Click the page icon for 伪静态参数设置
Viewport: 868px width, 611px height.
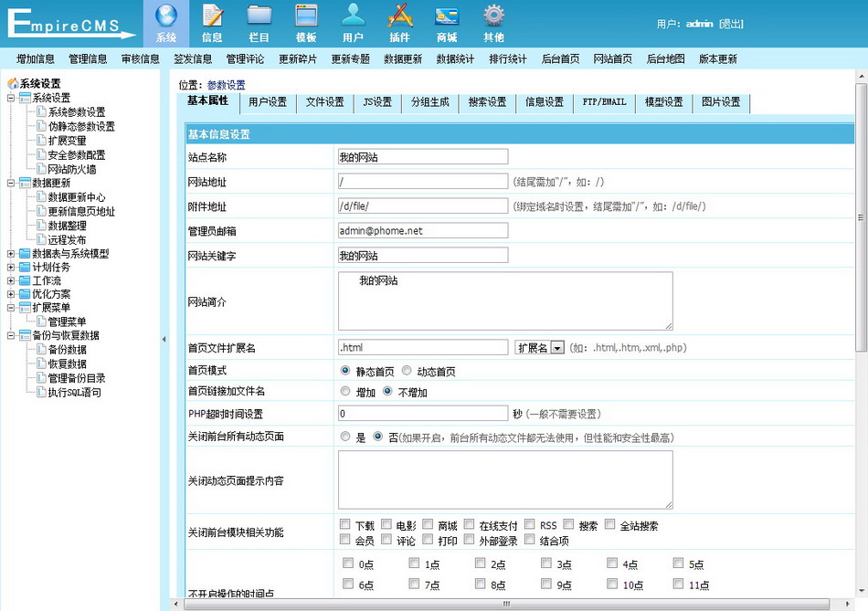[x=41, y=126]
